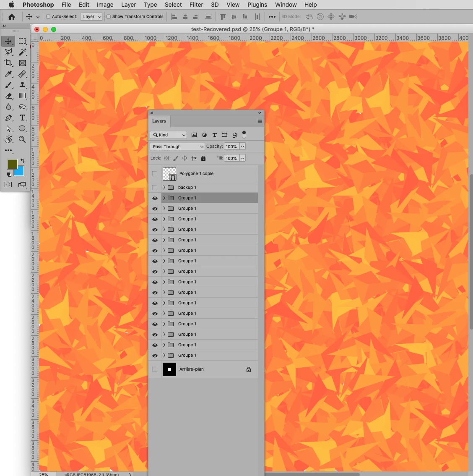Change screen mode icon
The width and height of the screenshot is (473, 476).
click(22, 185)
